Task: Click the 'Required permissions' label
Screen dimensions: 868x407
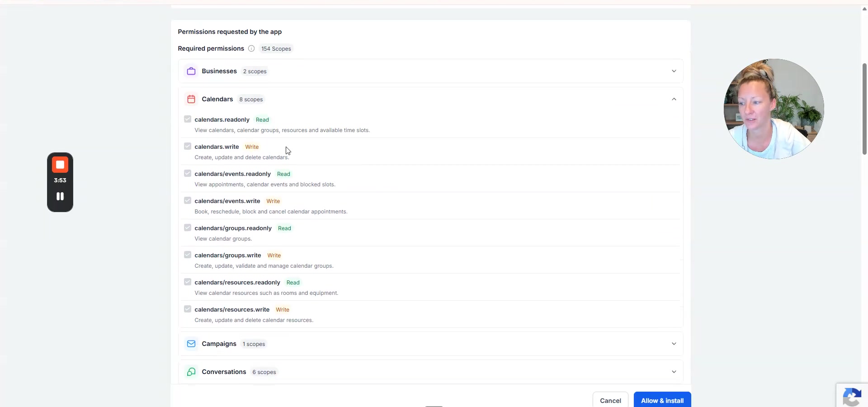Action: click(x=211, y=48)
